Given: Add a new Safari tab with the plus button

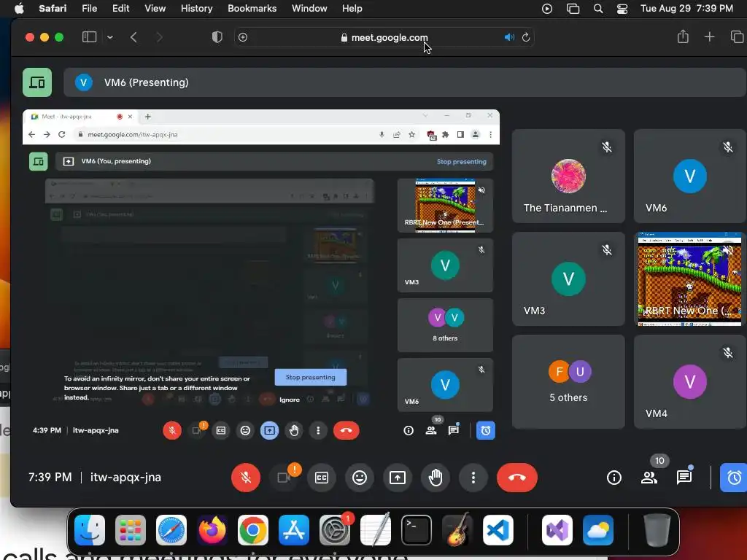Looking at the screenshot, I should (x=709, y=36).
